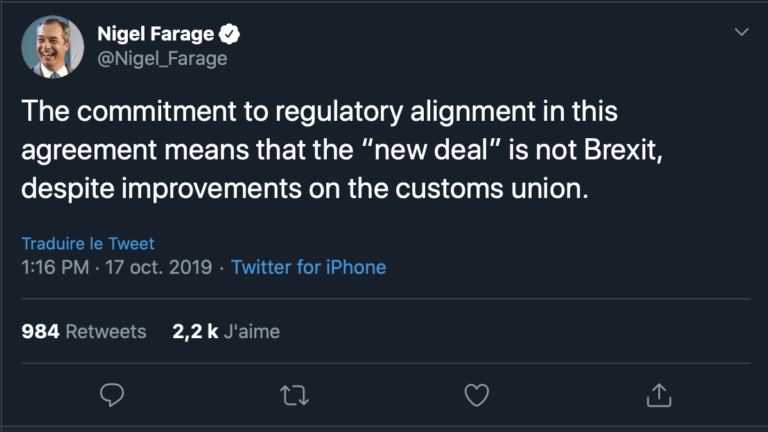Click the verified badge next to Nigel Farage
This screenshot has height=432, width=768.
(x=230, y=34)
